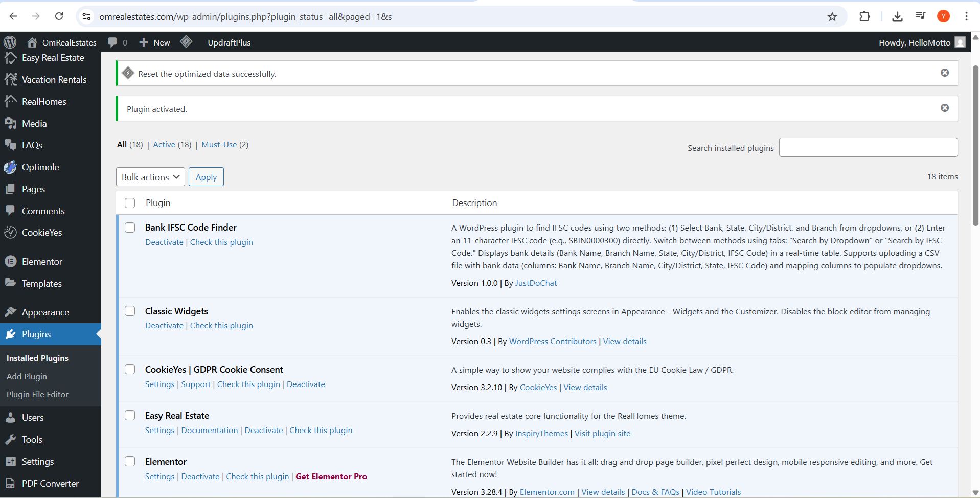Click the WordPress logo icon
Viewport: 980px width, 498px height.
pyautogui.click(x=10, y=42)
